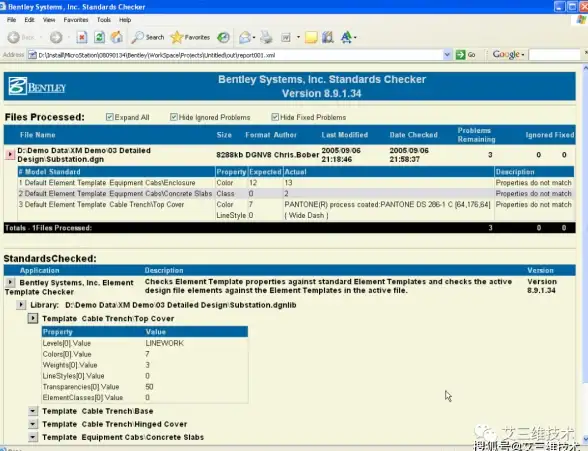Click the File Name column header
This screenshot has height=451, width=588.
[38, 135]
